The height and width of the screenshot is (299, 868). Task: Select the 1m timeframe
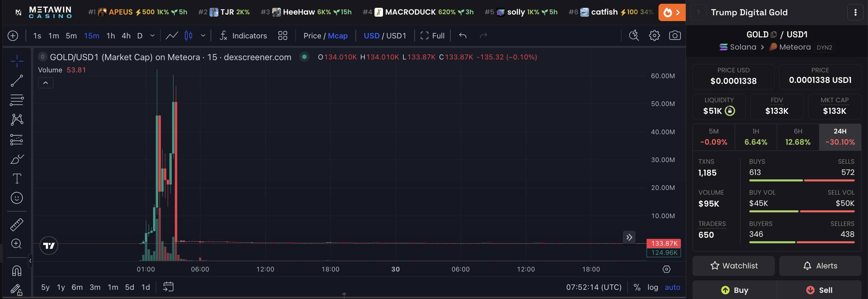click(x=54, y=36)
